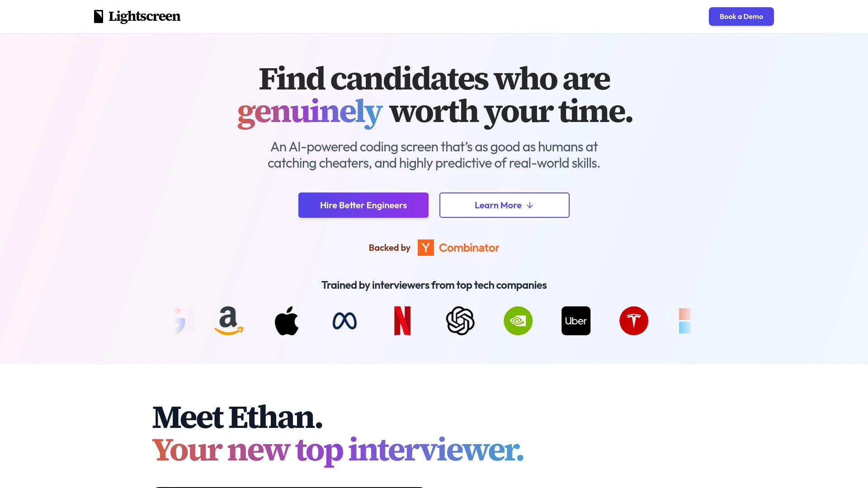Click the Amazon company logo icon
The height and width of the screenshot is (488, 868).
(229, 320)
